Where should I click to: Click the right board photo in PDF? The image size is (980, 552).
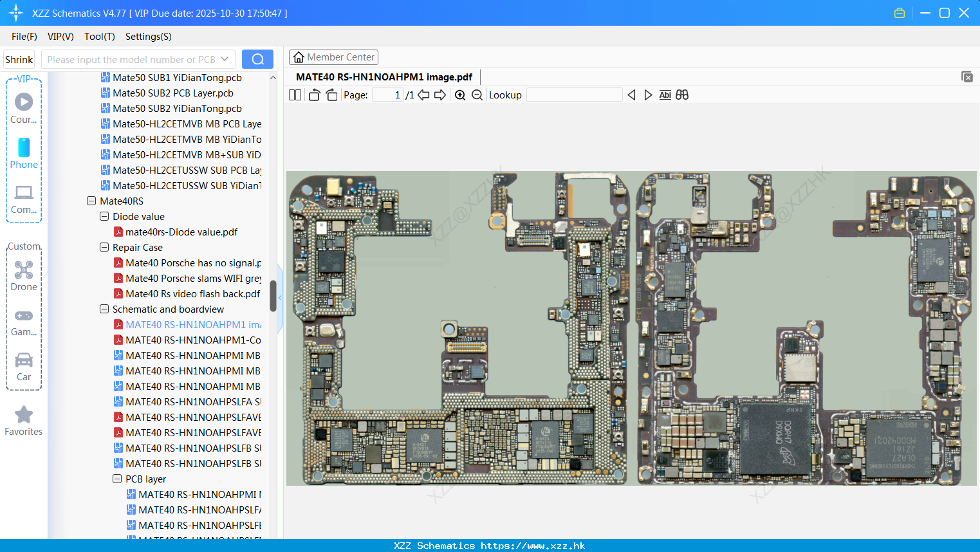[x=806, y=328]
